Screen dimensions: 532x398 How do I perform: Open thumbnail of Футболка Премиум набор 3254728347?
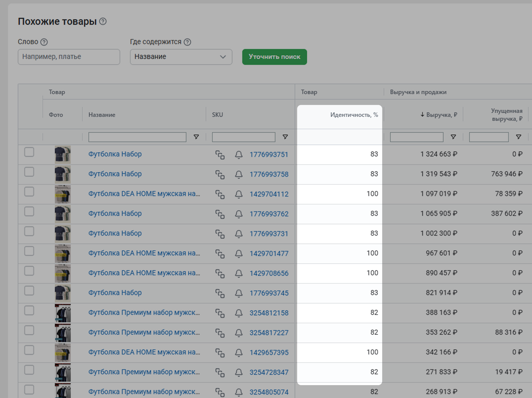pyautogui.click(x=63, y=373)
